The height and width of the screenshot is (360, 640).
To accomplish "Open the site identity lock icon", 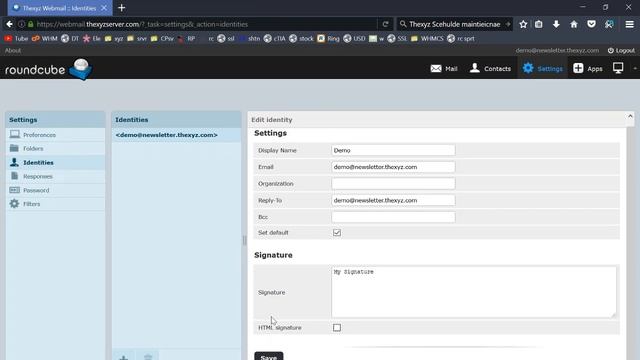I will (31, 24).
